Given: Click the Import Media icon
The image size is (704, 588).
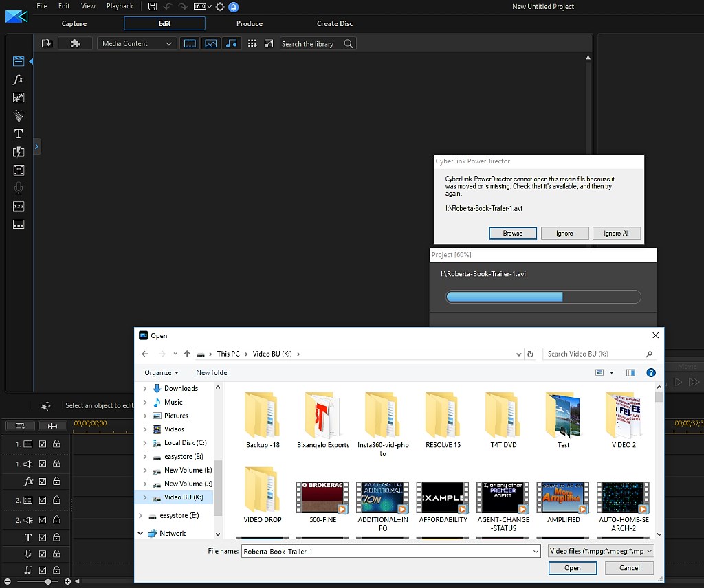Looking at the screenshot, I should [47, 43].
